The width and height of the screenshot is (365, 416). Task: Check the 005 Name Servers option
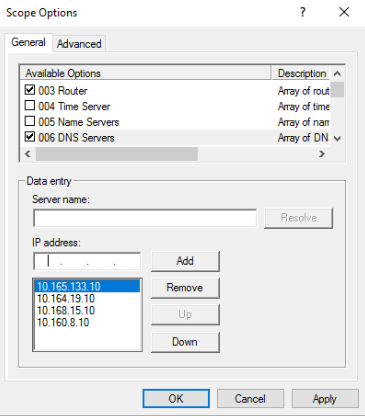(30, 121)
